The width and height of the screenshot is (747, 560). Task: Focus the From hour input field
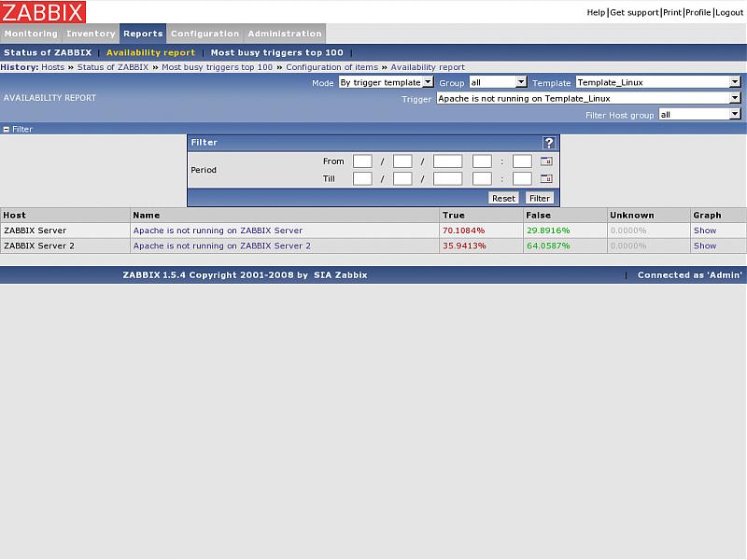(x=482, y=161)
